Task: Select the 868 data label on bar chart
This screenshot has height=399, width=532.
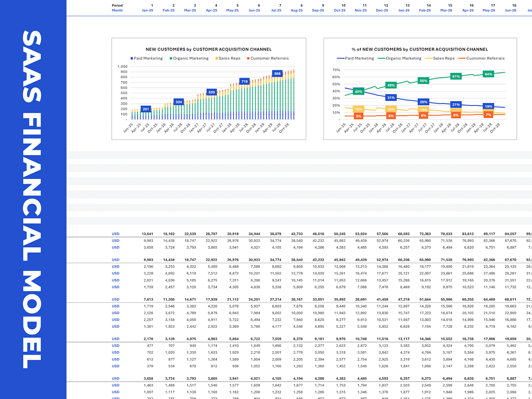Action: [x=277, y=74]
